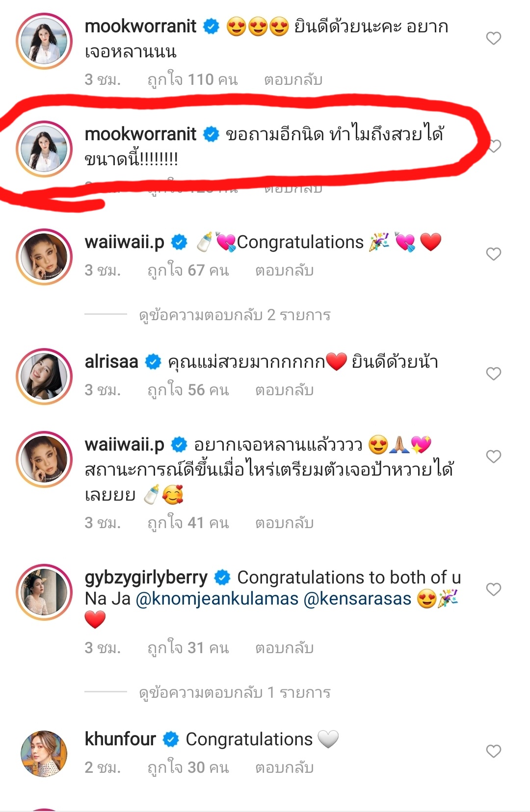Open the @kensarasas mention link
The width and height of the screenshot is (530, 812).
click(x=357, y=599)
